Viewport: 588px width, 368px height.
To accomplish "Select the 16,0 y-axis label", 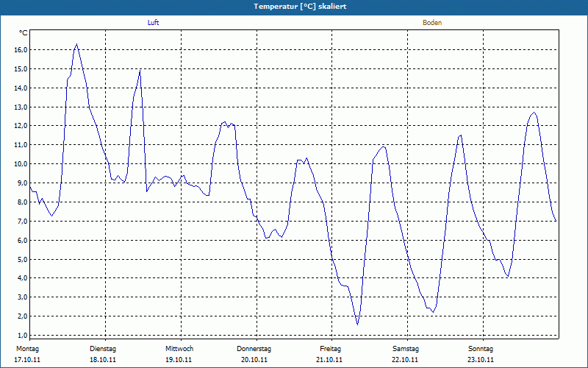I will point(21,50).
